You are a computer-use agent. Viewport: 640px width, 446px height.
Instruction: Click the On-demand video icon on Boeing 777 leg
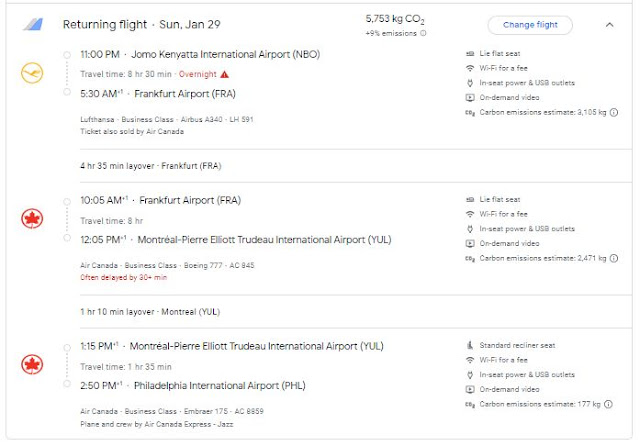point(470,243)
